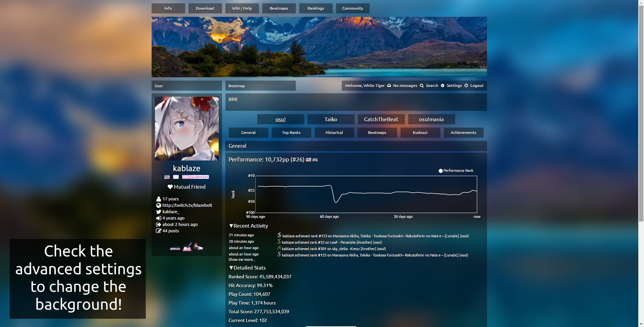
Task: Switch to the Taiko game mode
Action: pos(331,119)
